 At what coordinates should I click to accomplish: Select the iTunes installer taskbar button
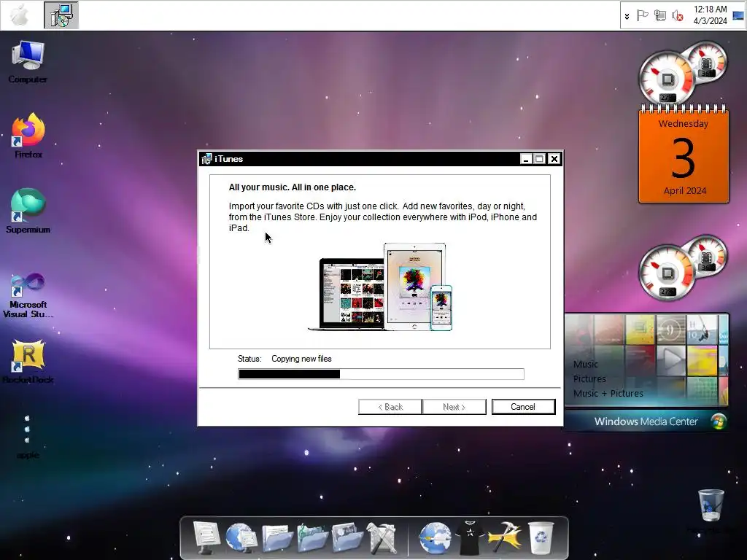point(61,15)
